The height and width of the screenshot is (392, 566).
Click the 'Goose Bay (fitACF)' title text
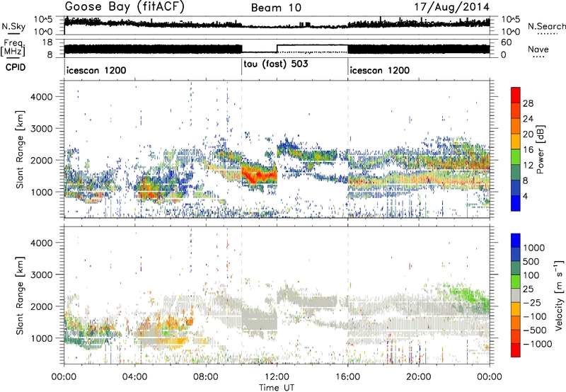[x=125, y=7]
